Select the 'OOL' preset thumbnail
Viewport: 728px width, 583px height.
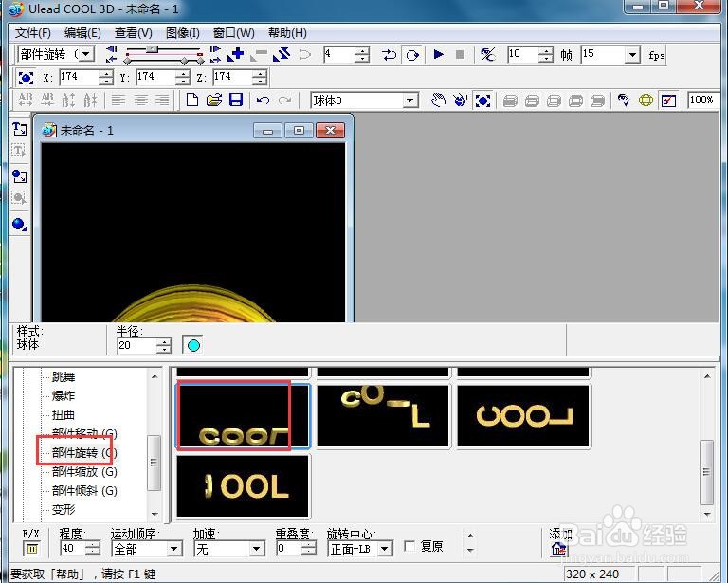[243, 485]
